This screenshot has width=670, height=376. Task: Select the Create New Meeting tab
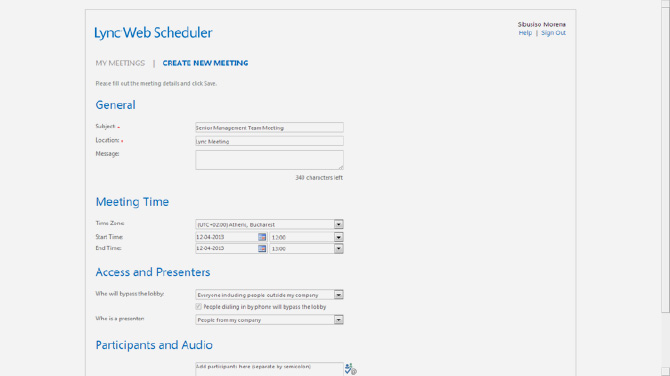point(205,63)
